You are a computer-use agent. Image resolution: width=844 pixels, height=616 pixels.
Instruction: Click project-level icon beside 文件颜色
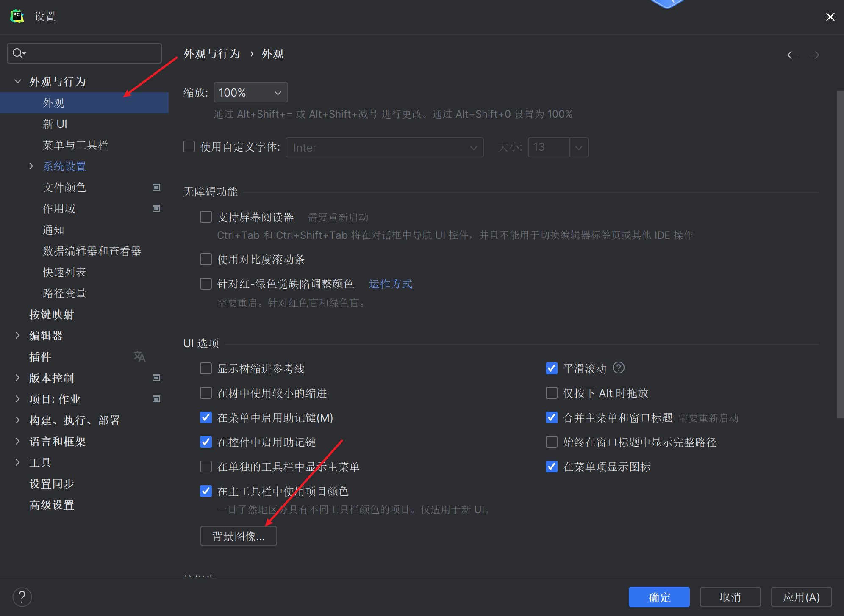156,187
